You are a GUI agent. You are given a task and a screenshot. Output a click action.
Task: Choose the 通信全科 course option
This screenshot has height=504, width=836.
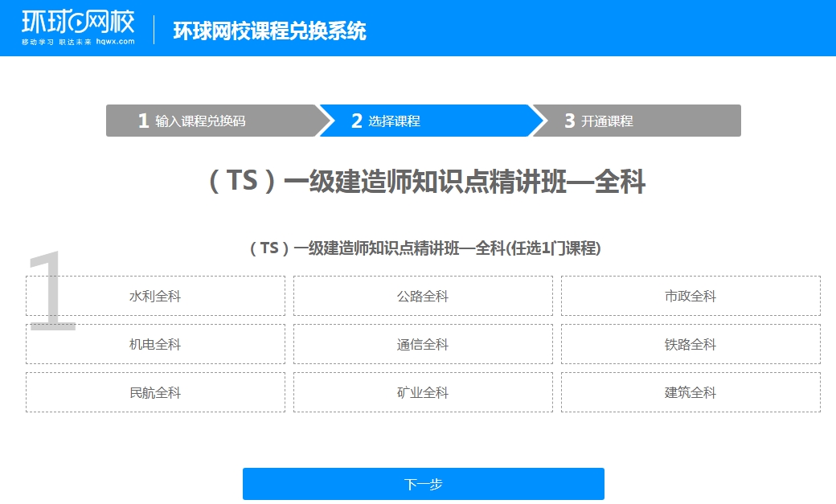pyautogui.click(x=423, y=344)
